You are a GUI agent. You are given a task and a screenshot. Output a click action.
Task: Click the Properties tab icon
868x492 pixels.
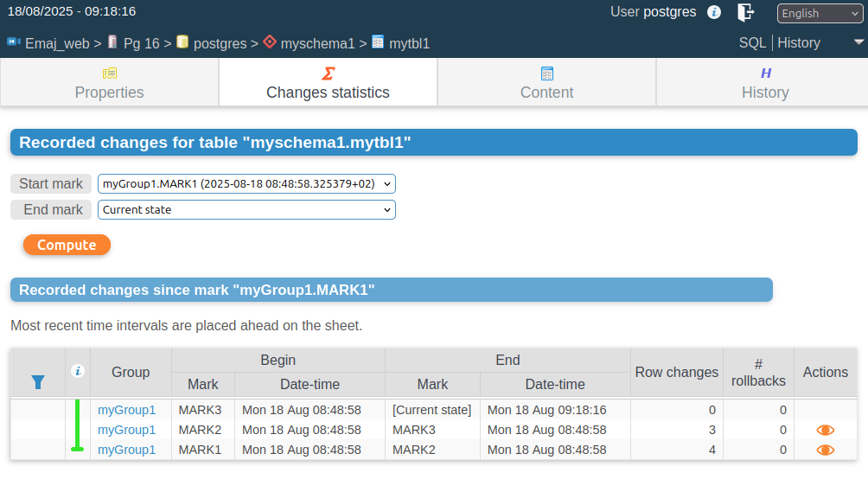(x=110, y=73)
